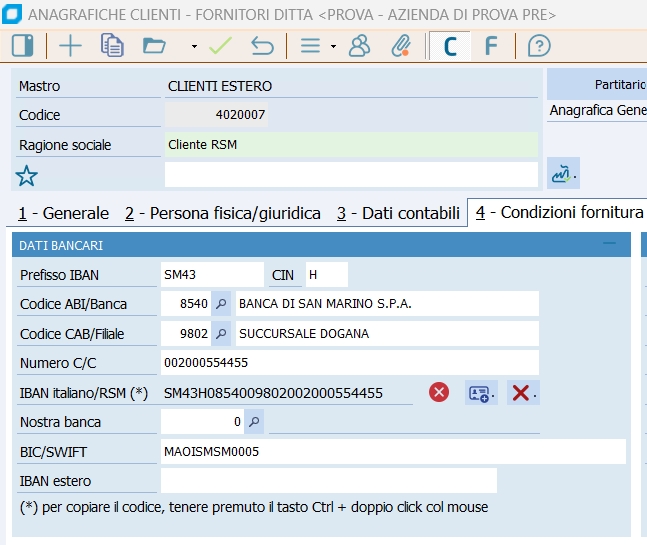The width and height of the screenshot is (647, 545).
Task: Switch to suppliers with the F button
Action: point(491,46)
